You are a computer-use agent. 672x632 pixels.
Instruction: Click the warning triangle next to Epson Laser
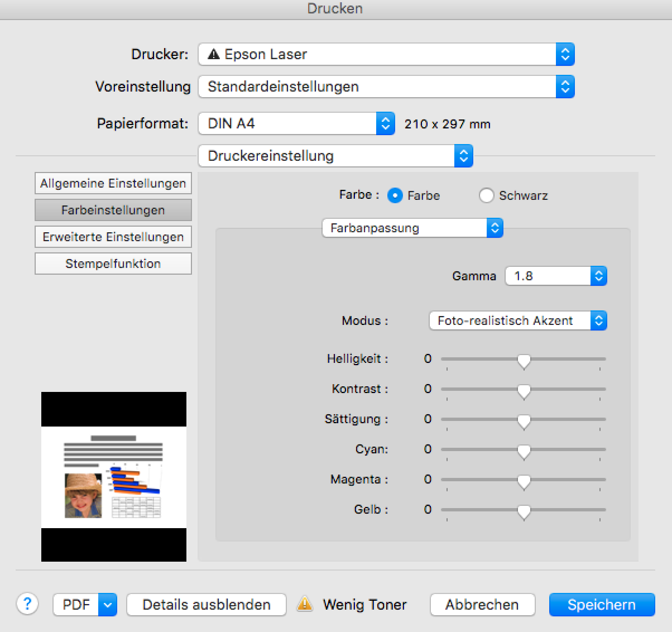click(x=213, y=54)
